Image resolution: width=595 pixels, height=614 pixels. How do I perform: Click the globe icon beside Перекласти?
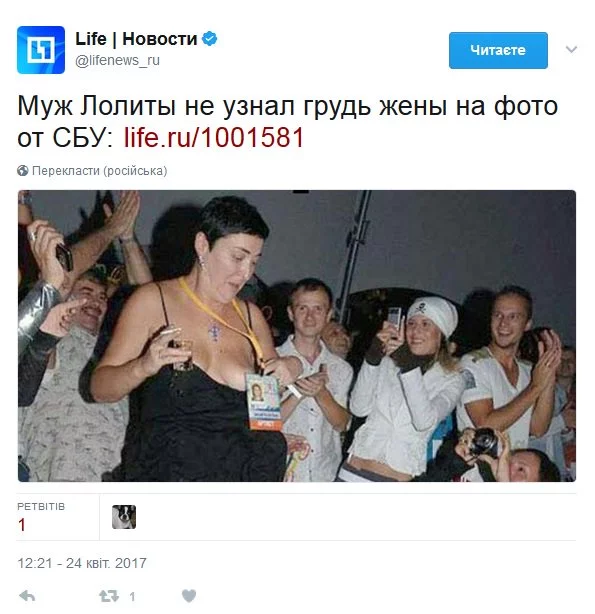click(x=23, y=171)
